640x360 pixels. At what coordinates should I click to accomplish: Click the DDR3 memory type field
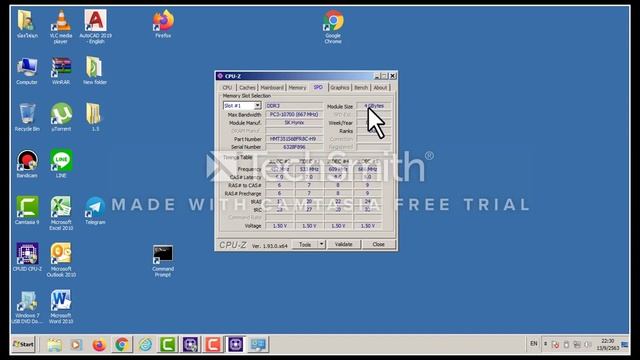294,106
